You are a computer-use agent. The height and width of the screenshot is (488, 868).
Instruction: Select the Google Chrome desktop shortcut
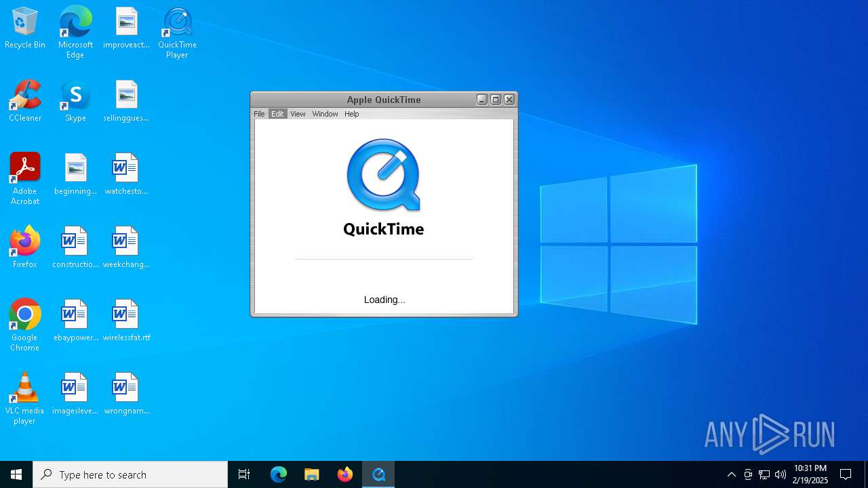[x=25, y=325]
